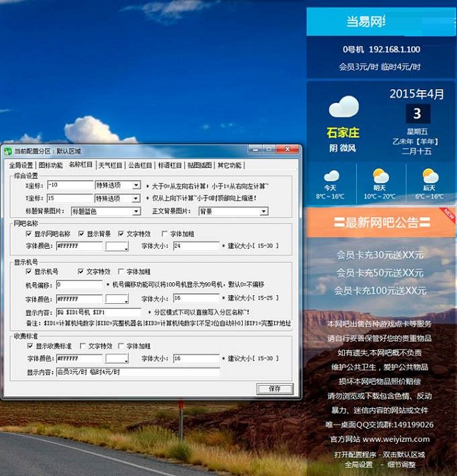Click the 最新网吧公告 orange banner
This screenshot has width=457, height=476.
pos(378,222)
